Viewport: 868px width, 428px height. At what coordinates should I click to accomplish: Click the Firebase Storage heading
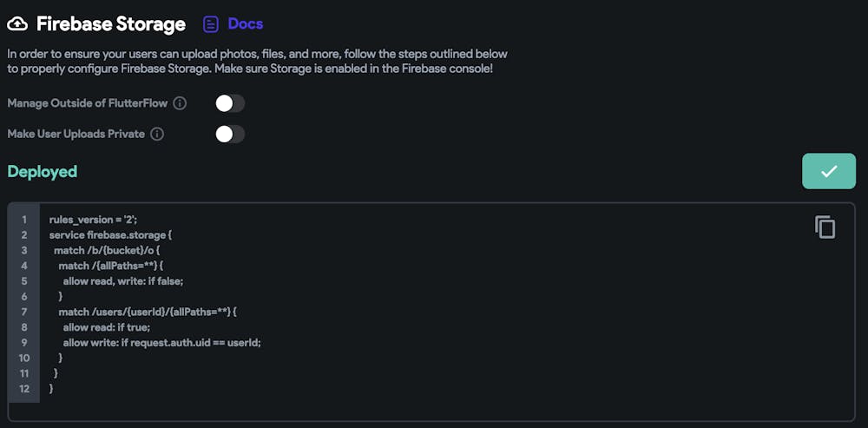click(110, 24)
